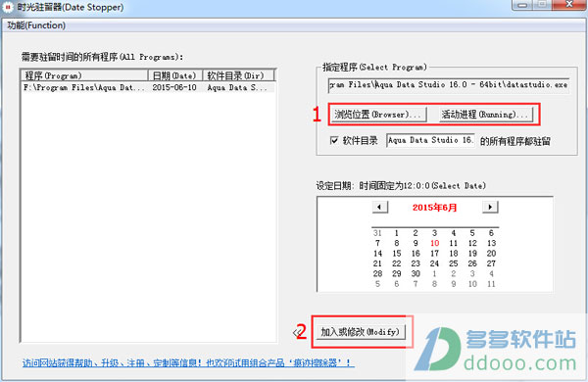Viewport: 588px width, 382px height.
Task: Click the 浏览位置 (Browser) button
Action: pyautogui.click(x=378, y=115)
